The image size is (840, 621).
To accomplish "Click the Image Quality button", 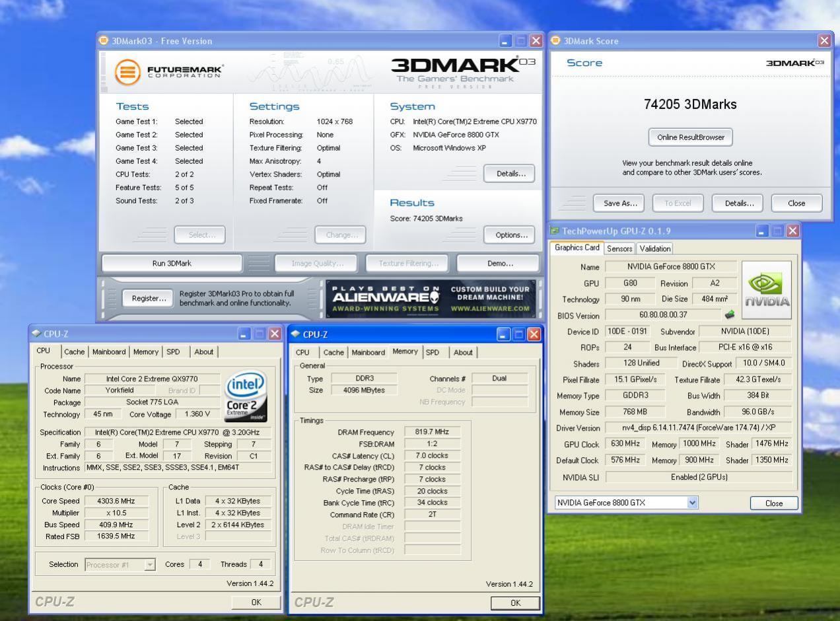I will click(x=317, y=264).
